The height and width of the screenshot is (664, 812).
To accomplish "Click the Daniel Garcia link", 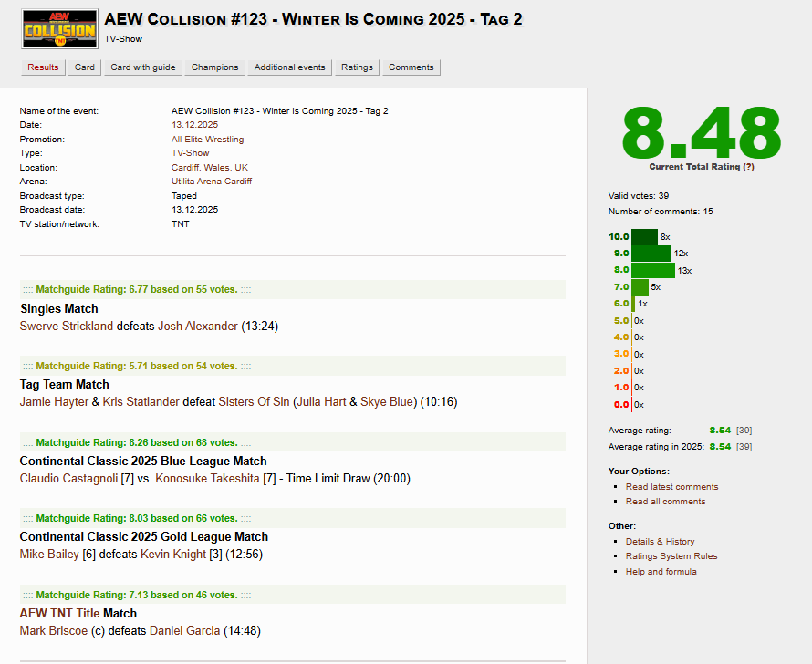I will 184,631.
